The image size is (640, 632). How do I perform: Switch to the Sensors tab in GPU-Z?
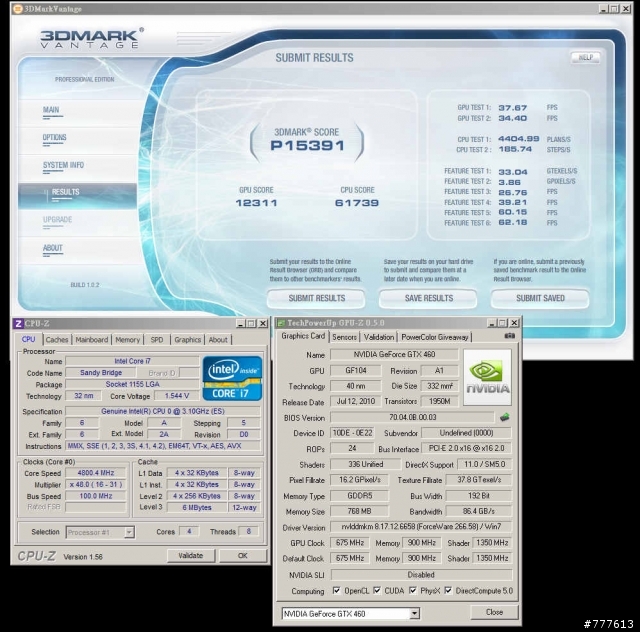coord(344,337)
